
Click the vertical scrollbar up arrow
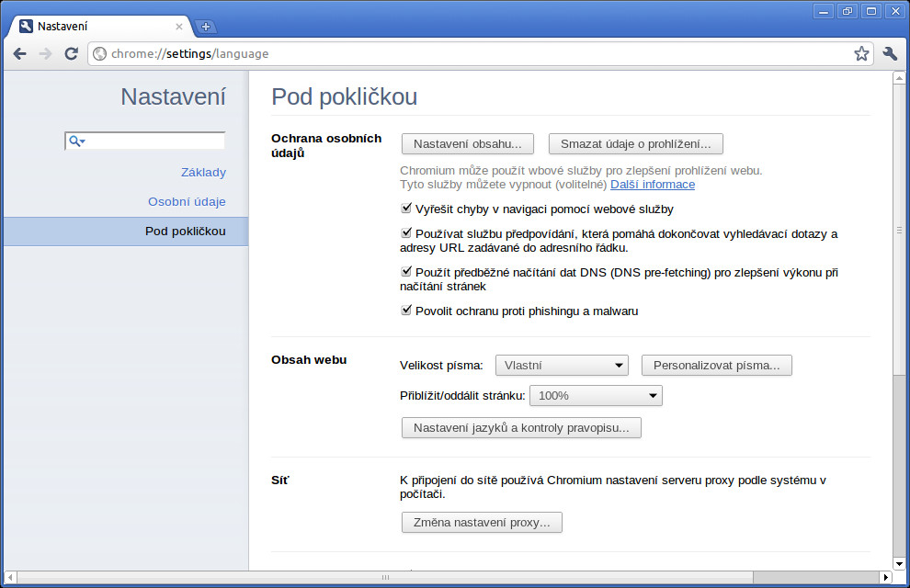tap(899, 78)
